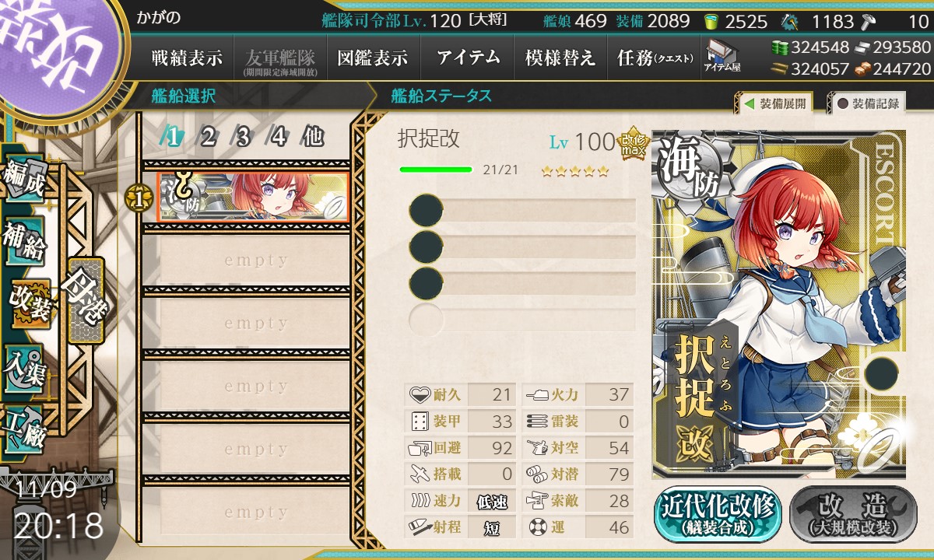The width and height of the screenshot is (934, 560).
Task: Open the 他 (other) ship list tab
Action: pos(313,137)
